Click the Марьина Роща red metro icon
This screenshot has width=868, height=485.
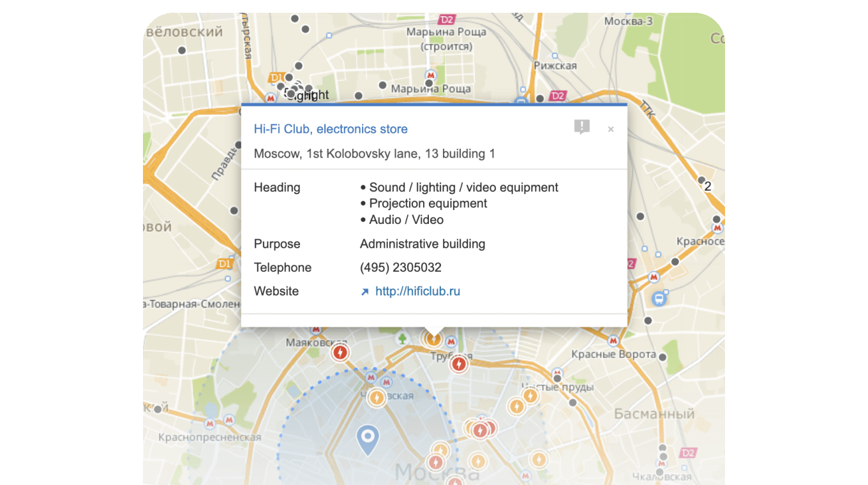(x=431, y=75)
